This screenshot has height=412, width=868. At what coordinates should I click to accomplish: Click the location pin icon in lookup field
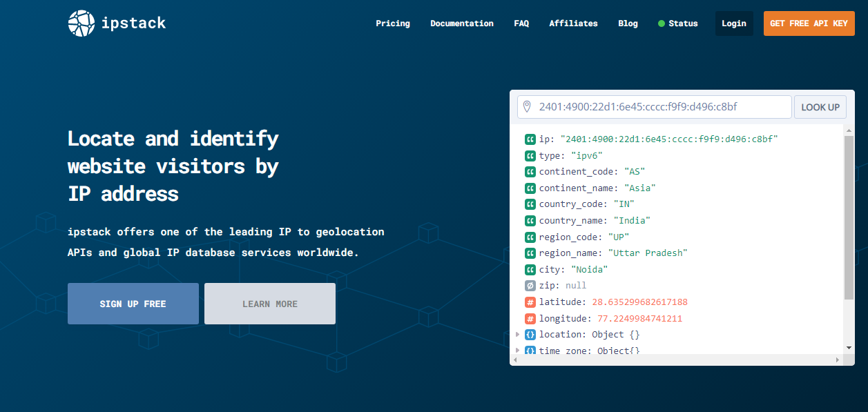tap(529, 106)
